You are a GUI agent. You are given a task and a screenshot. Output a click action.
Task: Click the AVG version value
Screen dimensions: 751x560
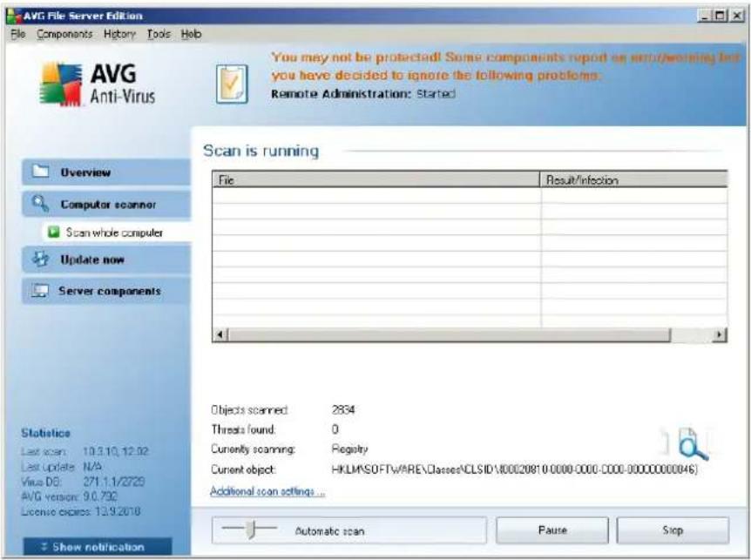point(100,496)
